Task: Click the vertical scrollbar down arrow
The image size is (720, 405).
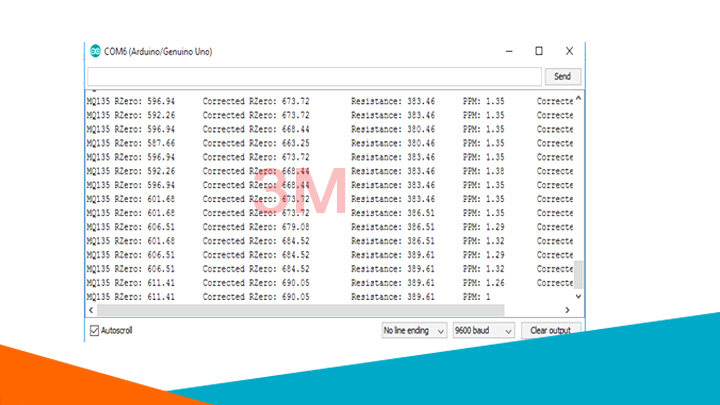Action: click(x=579, y=297)
